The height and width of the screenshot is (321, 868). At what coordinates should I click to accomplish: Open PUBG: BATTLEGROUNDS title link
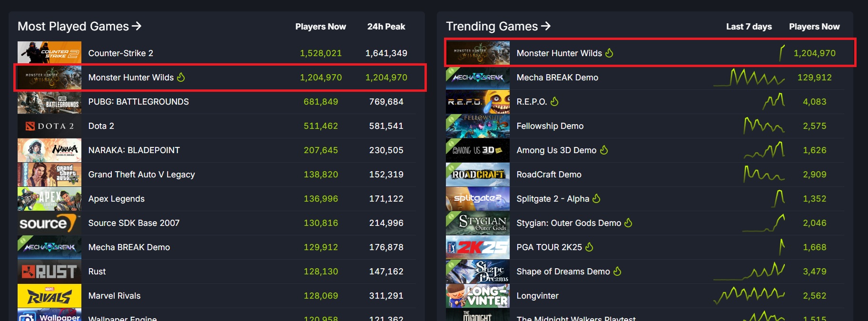138,102
